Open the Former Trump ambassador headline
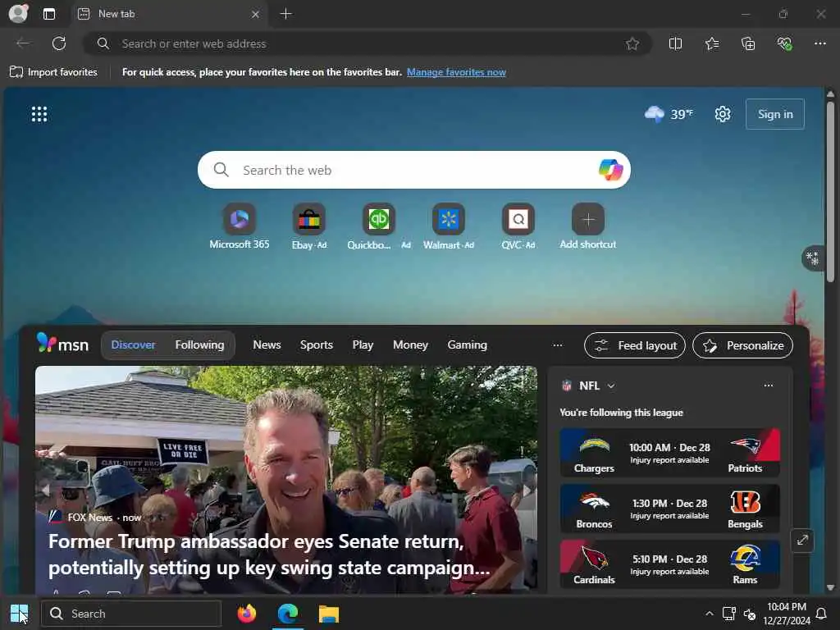This screenshot has width=840, height=630. (x=269, y=555)
